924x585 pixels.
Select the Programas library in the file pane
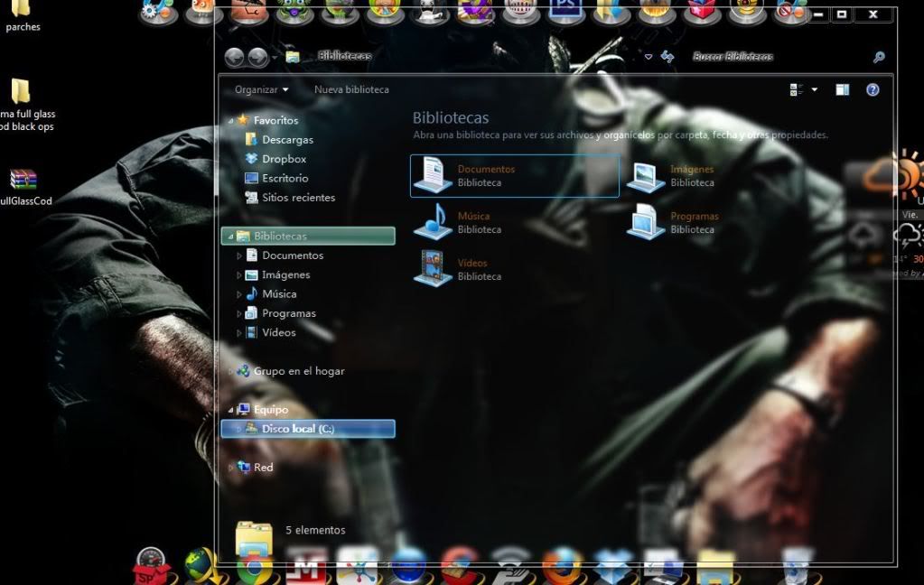click(673, 222)
